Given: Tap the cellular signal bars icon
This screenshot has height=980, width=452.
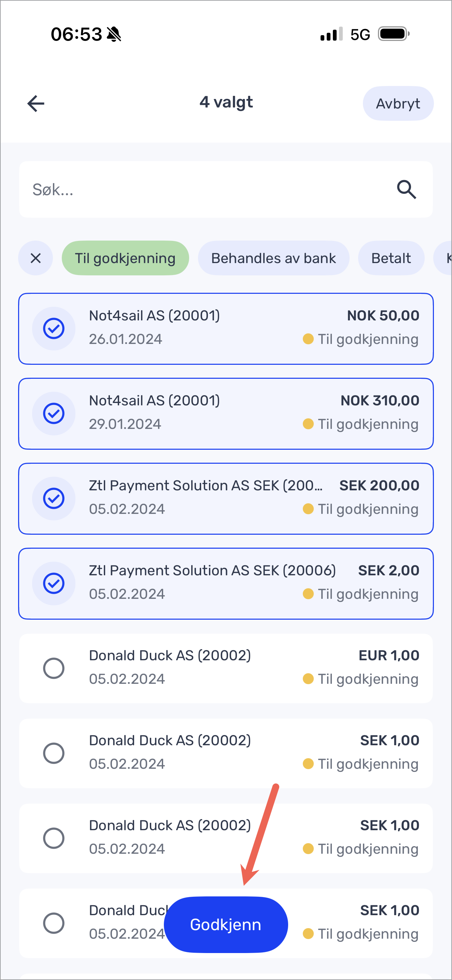Looking at the screenshot, I should coord(331,34).
